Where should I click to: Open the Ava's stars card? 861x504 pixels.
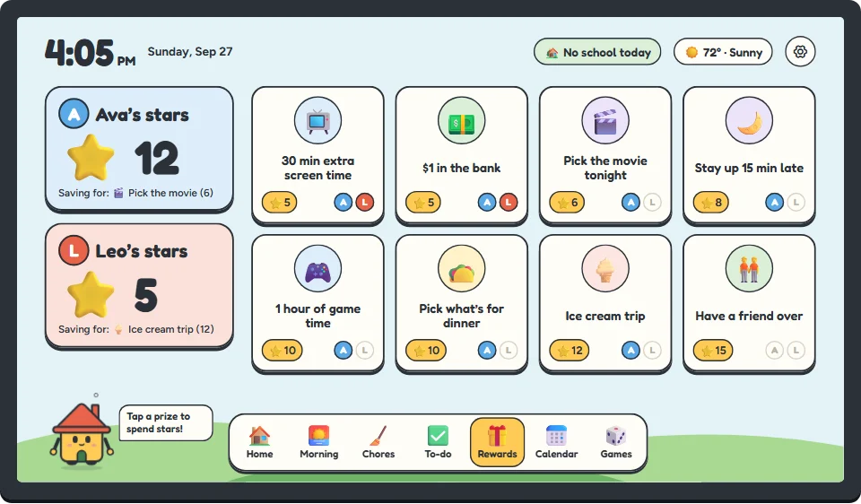140,149
